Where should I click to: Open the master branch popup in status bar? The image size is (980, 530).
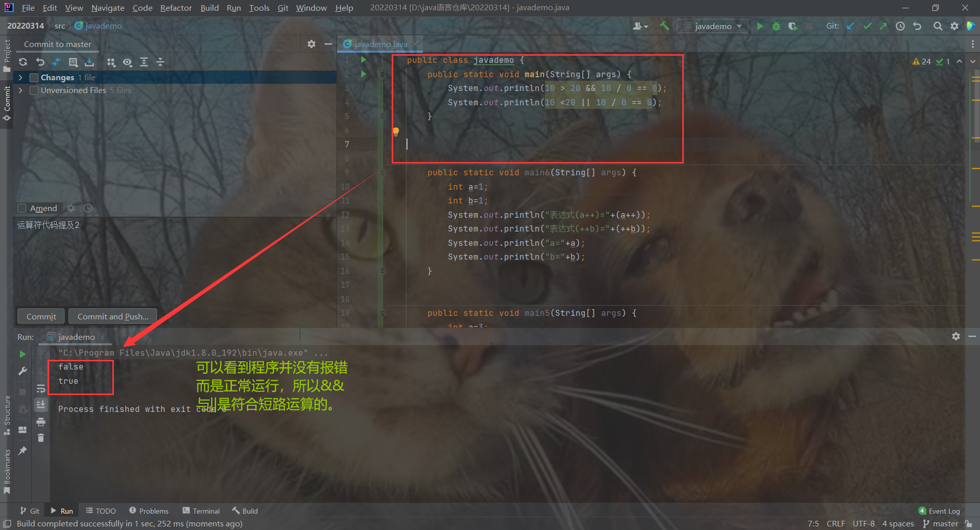pos(941,523)
